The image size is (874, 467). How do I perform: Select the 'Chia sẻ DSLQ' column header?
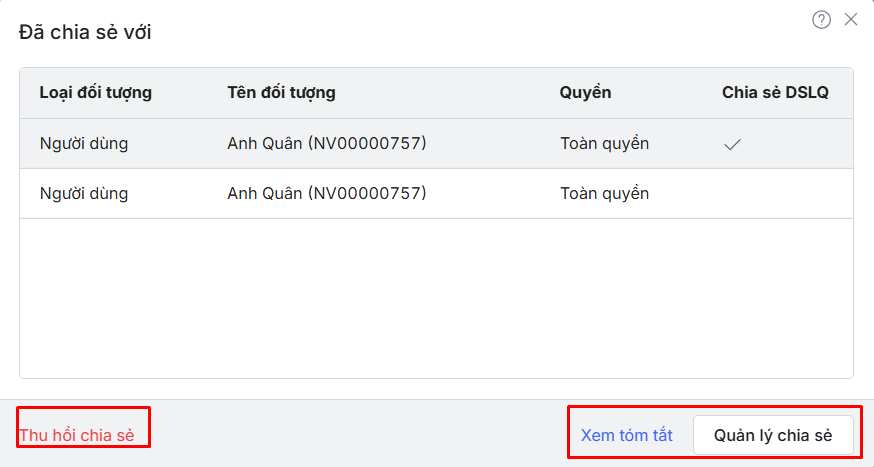775,93
